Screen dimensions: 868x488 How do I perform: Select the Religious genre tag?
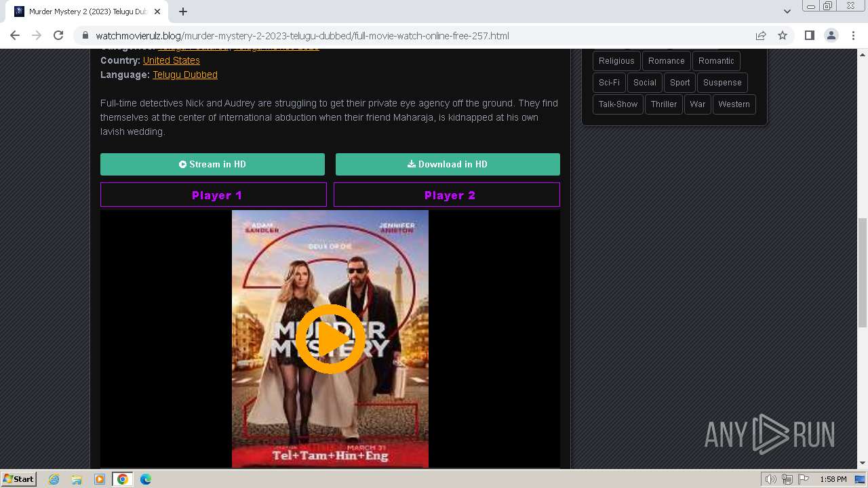click(616, 61)
